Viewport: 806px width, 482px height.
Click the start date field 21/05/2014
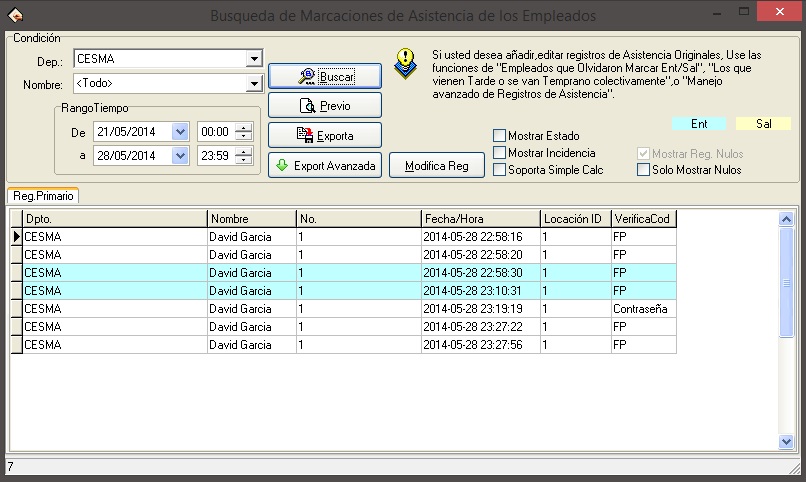click(133, 132)
